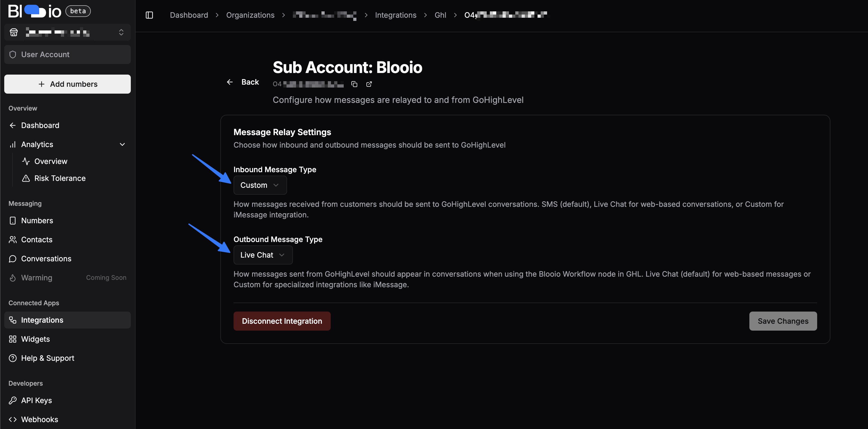Click Dashboard in the breadcrumb
The width and height of the screenshot is (868, 429).
[189, 15]
